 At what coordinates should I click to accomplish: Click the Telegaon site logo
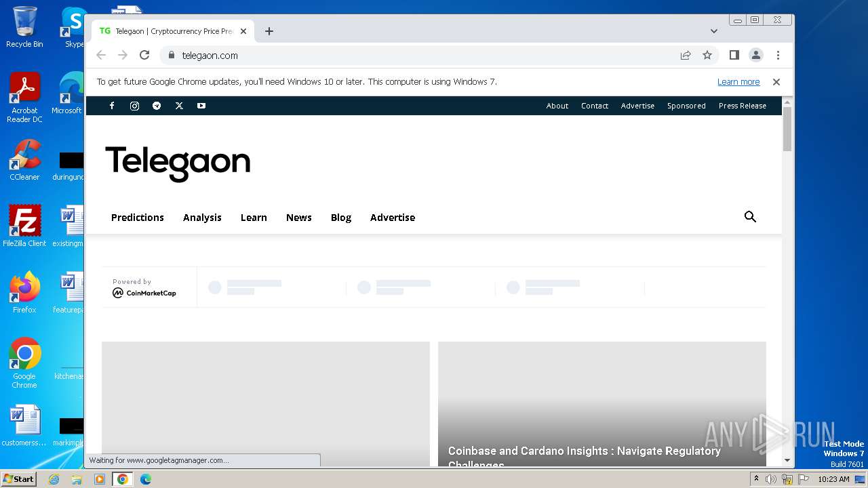(x=178, y=163)
